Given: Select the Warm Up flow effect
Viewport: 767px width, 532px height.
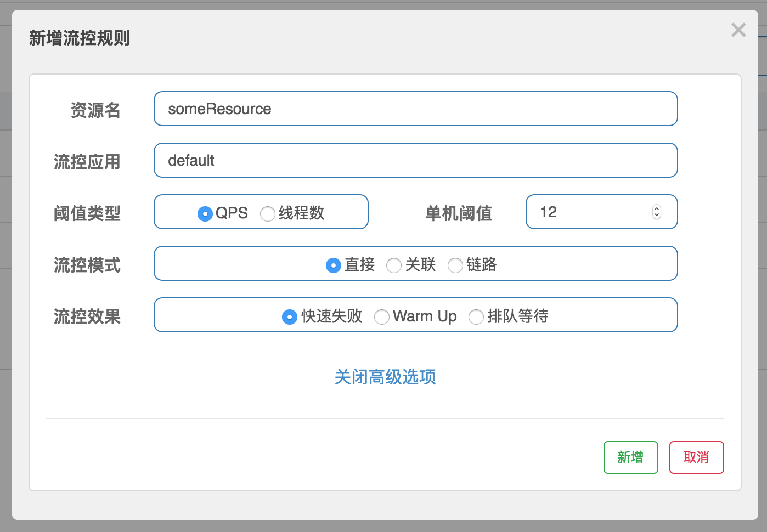Looking at the screenshot, I should point(382,316).
